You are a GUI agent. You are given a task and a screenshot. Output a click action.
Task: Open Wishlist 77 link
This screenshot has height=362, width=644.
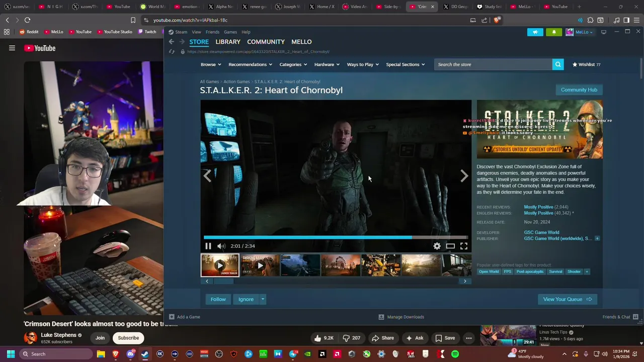pos(587,64)
